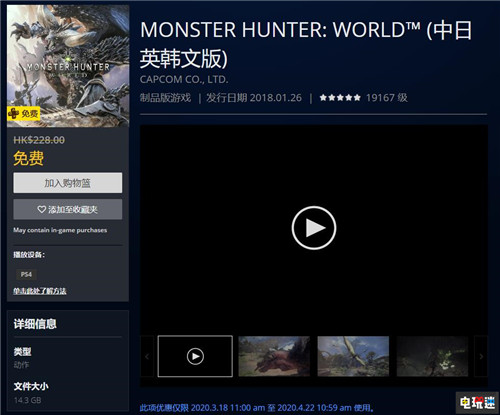500x415 pixels.
Task: Click the struck-through price HK$228.00
Action: [39, 140]
